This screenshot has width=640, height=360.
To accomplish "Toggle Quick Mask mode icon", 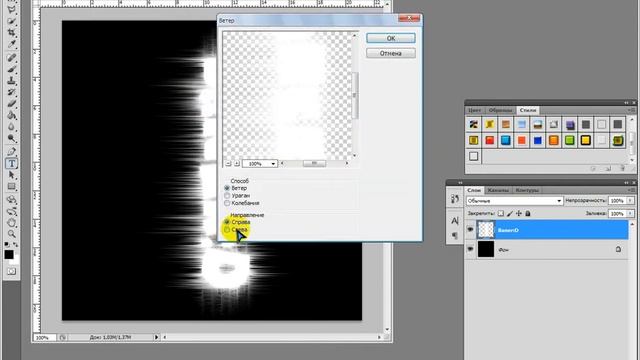I will pyautogui.click(x=11, y=271).
